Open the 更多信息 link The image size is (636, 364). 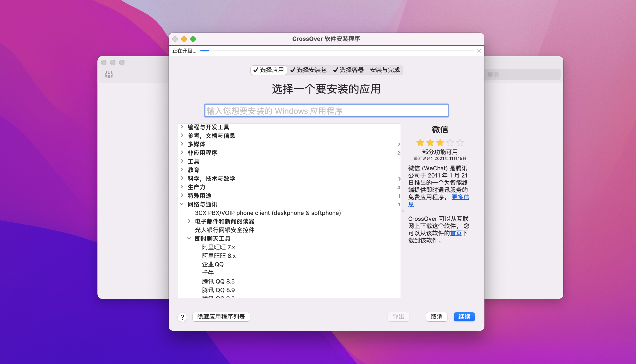(460, 197)
